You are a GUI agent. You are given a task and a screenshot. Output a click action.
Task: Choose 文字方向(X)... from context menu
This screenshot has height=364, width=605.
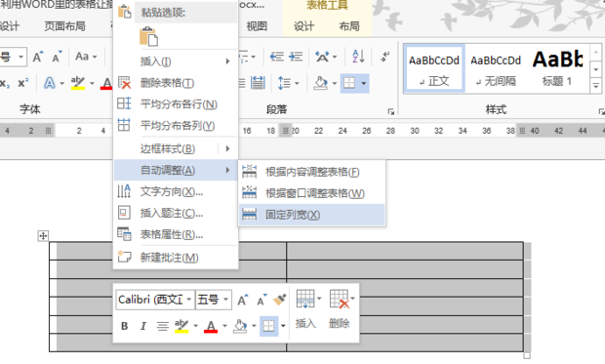176,191
